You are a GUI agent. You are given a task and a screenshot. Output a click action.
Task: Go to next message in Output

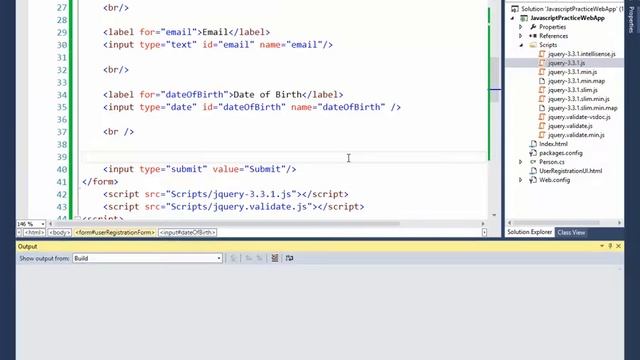tap(259, 258)
